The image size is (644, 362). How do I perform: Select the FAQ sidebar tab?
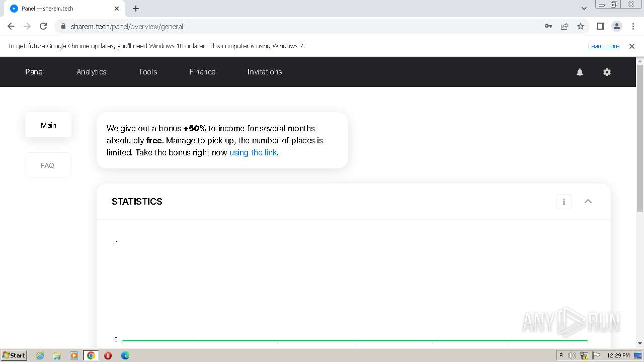[48, 165]
